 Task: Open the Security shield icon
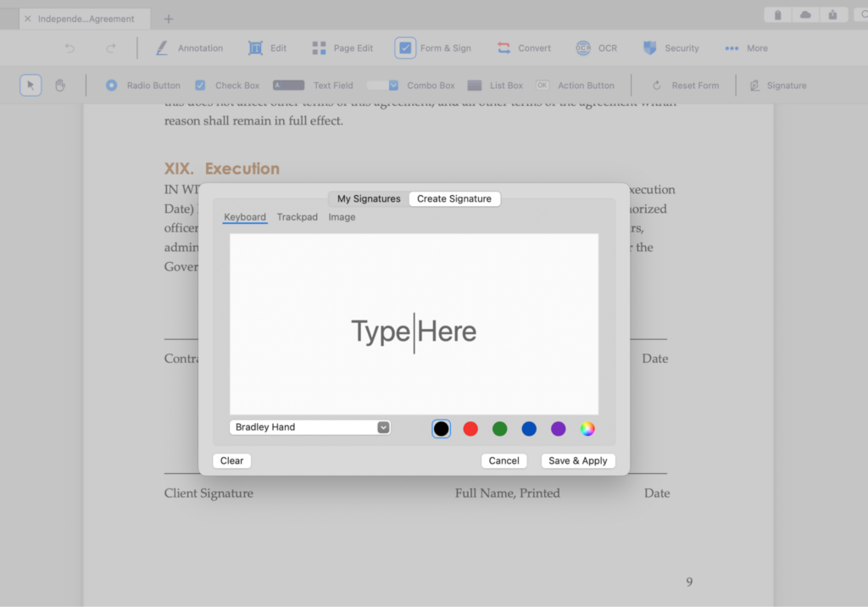point(650,48)
